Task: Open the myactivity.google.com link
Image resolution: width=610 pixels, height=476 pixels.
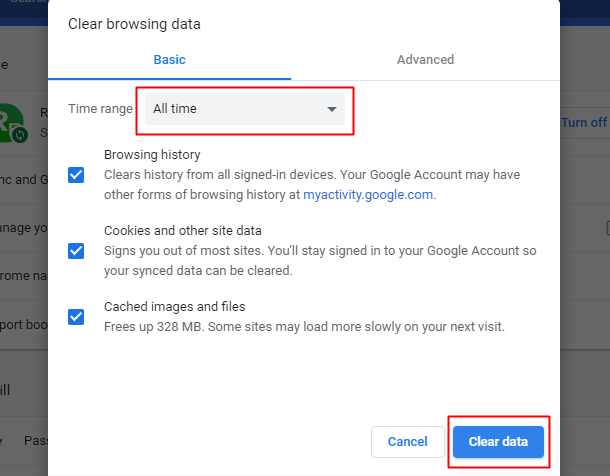Action: [369, 195]
